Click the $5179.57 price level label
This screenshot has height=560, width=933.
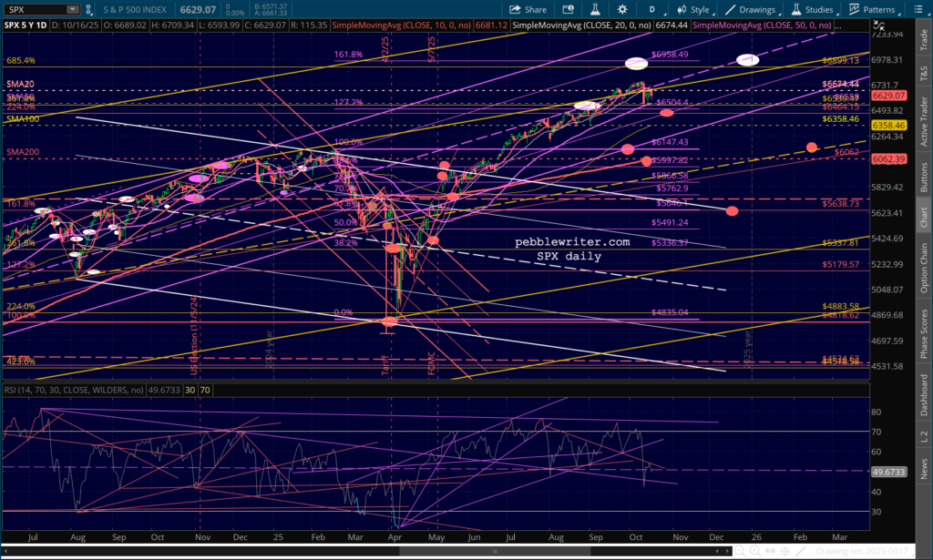(x=840, y=265)
